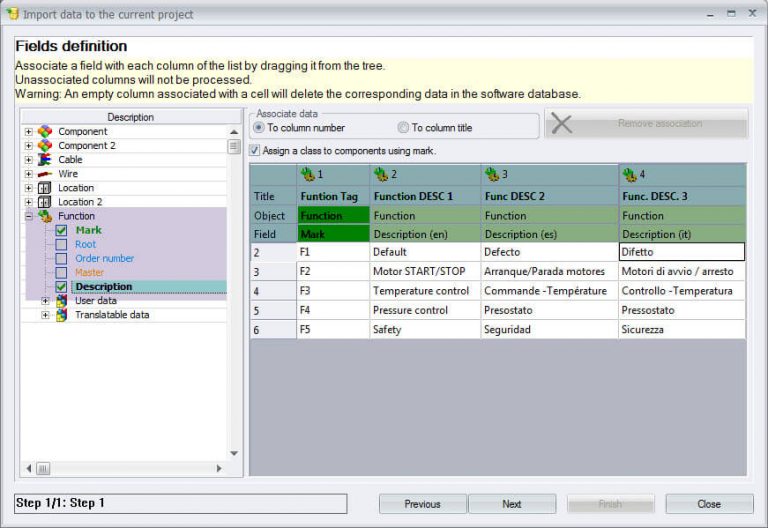Select the To column title radio button
Screen dimensions: 768x528
[403, 128]
